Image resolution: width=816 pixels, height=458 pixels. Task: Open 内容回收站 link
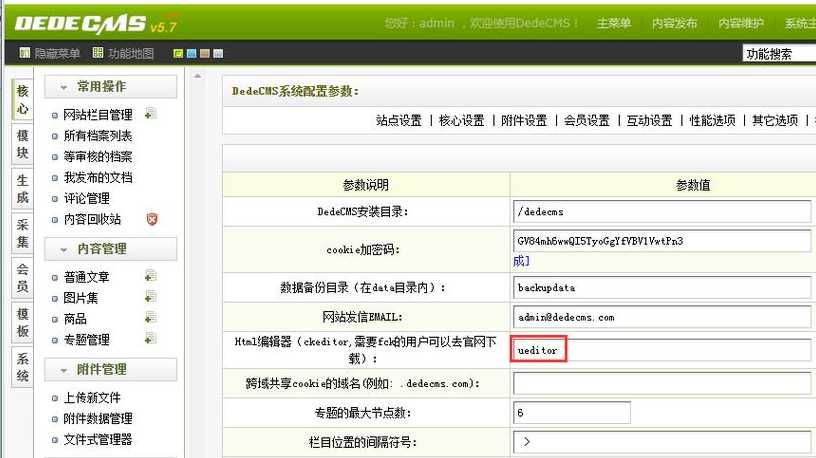[x=92, y=219]
